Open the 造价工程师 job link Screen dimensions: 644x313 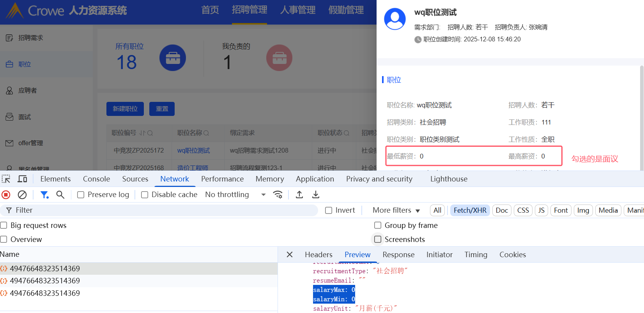coord(193,168)
